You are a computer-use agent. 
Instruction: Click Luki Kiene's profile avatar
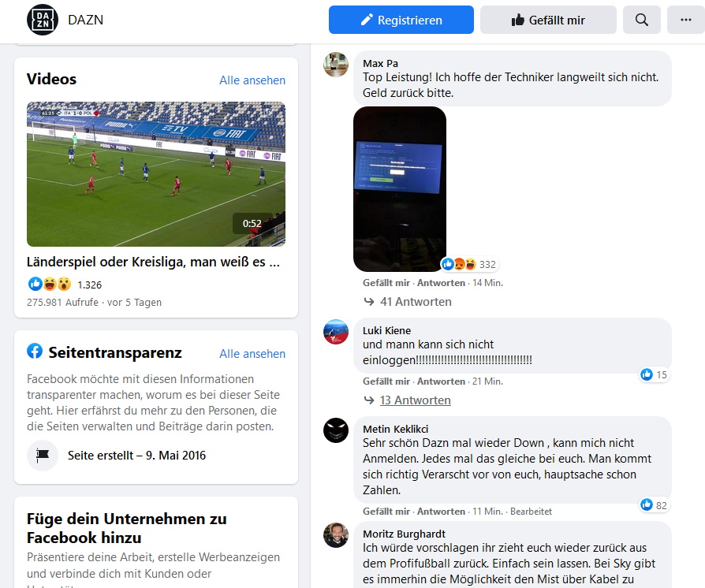pyautogui.click(x=336, y=332)
